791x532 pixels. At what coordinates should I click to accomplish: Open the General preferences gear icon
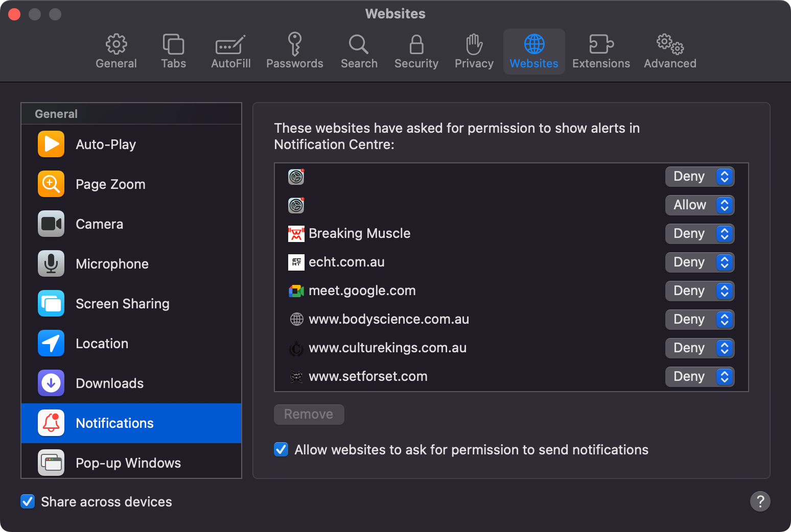coord(116,44)
